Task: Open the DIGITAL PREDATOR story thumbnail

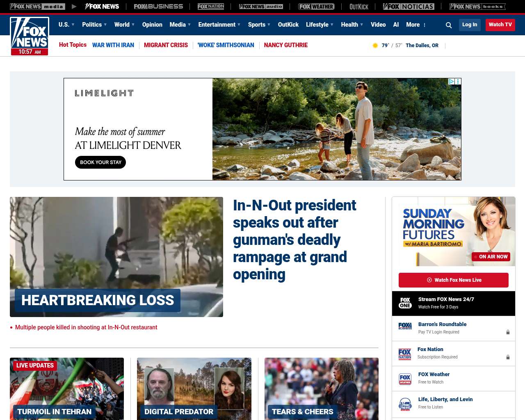Action: (194, 389)
